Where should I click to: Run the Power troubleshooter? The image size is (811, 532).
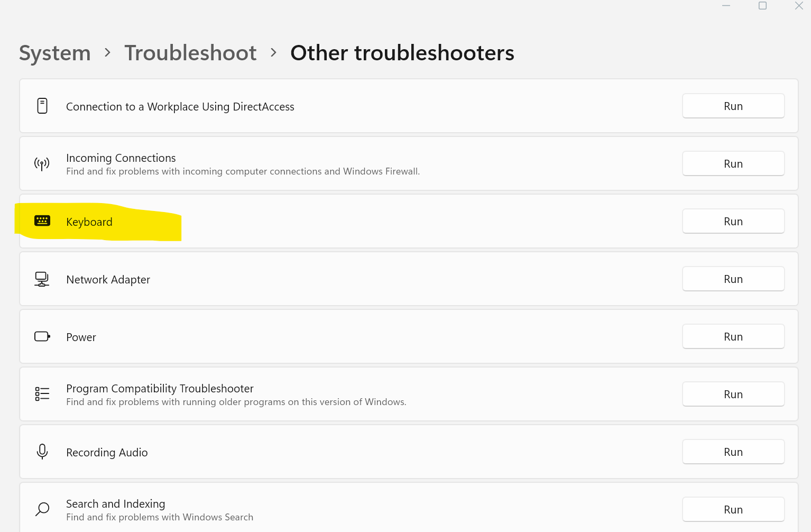pyautogui.click(x=733, y=336)
